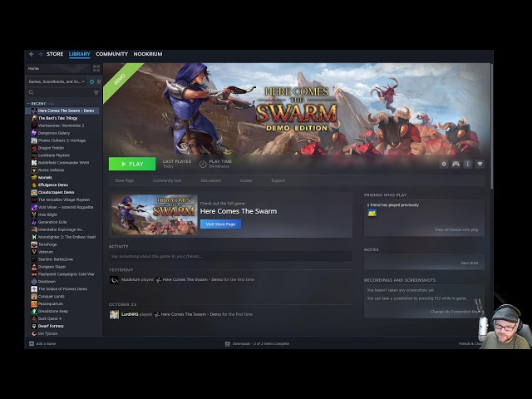Viewport: 532px width, 399px height.
Task: Go forward with the right arrow
Action: coord(41,54)
